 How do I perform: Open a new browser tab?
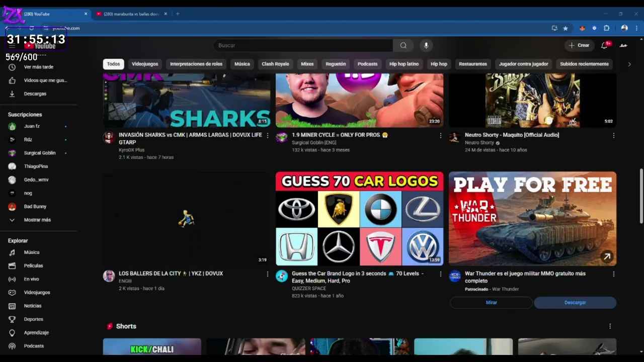178,14
